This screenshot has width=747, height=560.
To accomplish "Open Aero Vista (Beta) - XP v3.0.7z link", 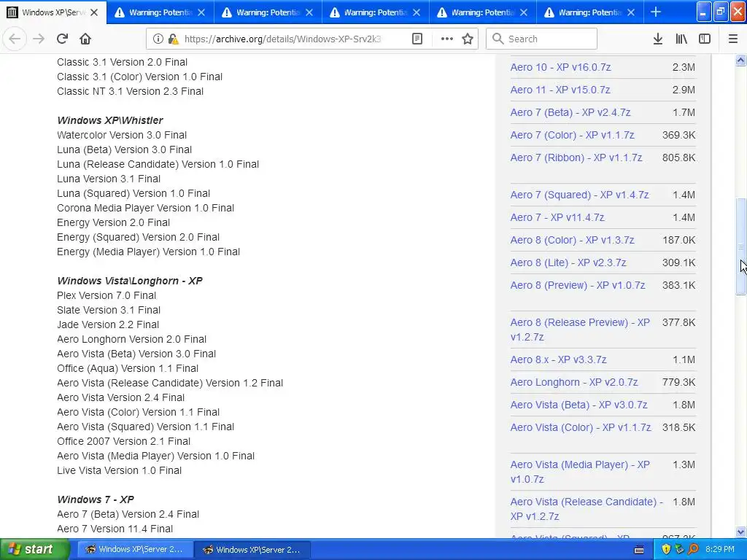I will (578, 405).
